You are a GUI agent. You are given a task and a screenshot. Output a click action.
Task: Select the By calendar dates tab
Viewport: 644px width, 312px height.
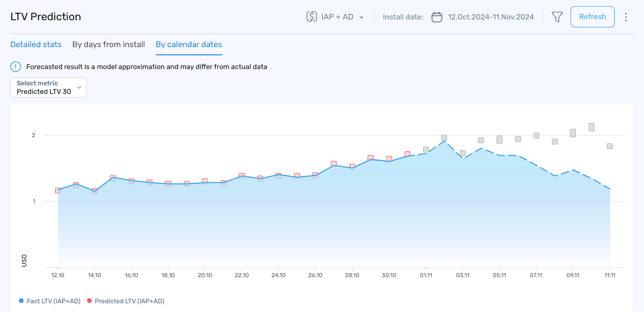pos(189,44)
